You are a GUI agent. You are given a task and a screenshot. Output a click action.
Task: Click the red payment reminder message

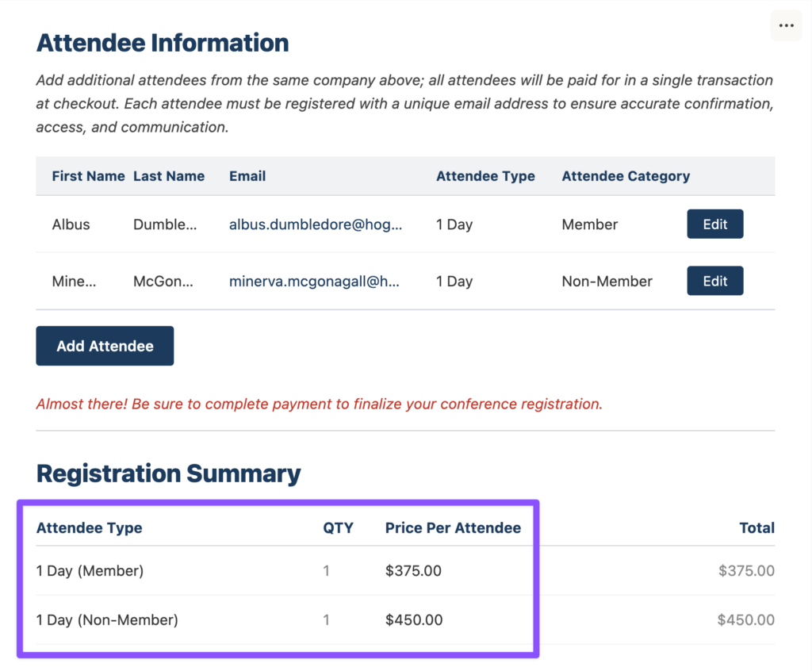318,404
